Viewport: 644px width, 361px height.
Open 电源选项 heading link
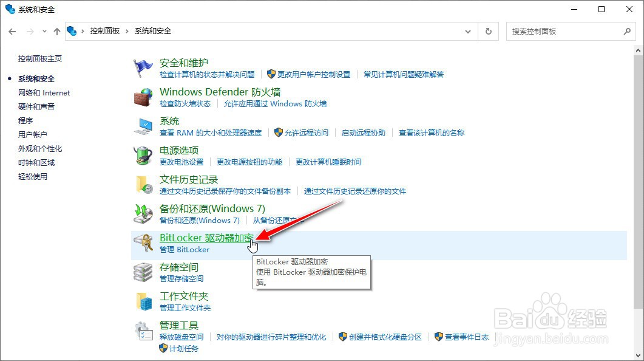click(x=178, y=151)
